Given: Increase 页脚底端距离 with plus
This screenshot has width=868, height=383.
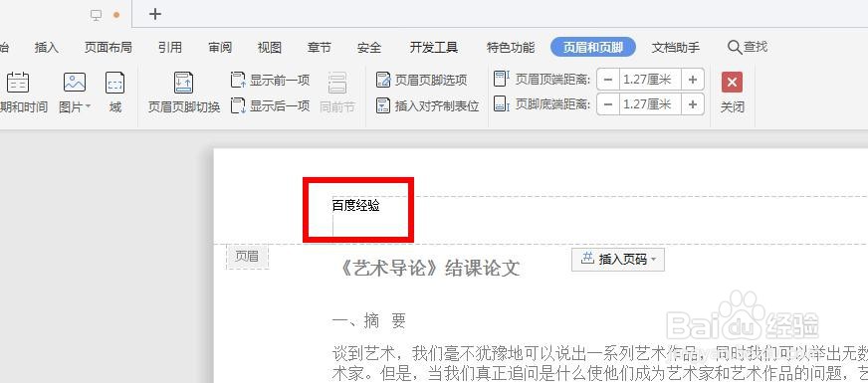Looking at the screenshot, I should tap(693, 104).
